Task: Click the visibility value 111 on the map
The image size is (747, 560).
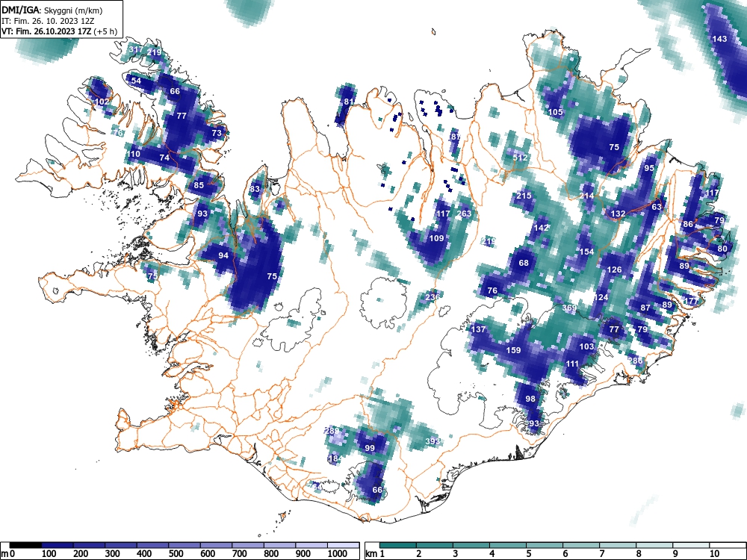Action: (x=572, y=364)
